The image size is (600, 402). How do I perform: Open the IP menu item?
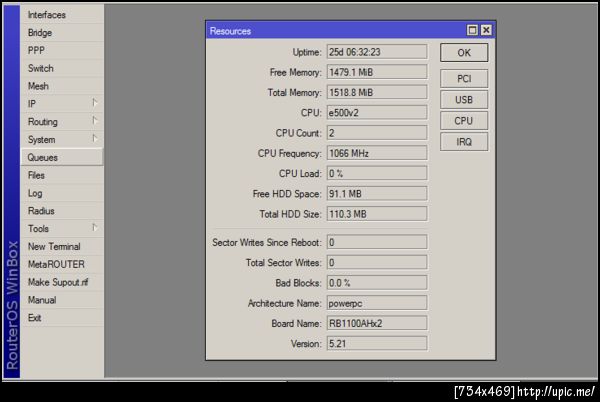tap(62, 104)
